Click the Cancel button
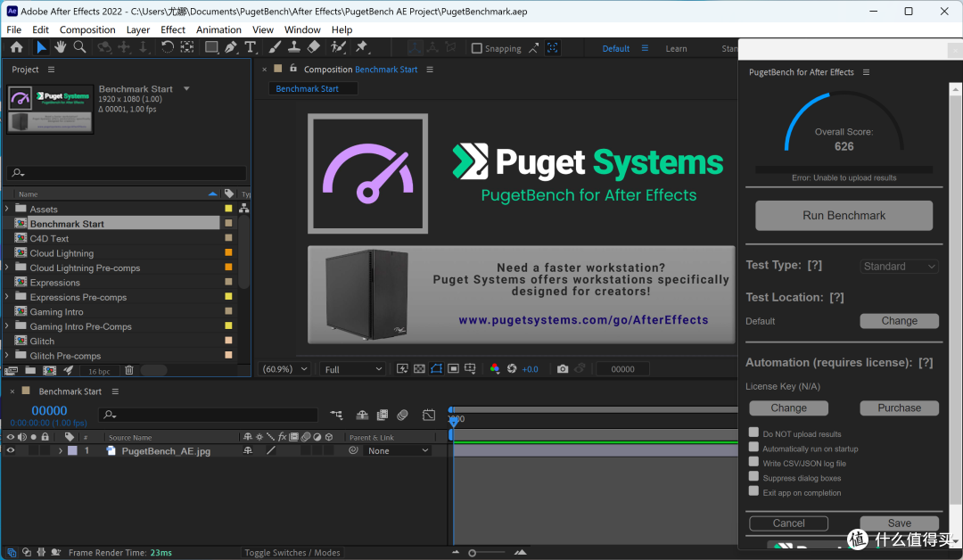This screenshot has height=560, width=963. pos(788,523)
